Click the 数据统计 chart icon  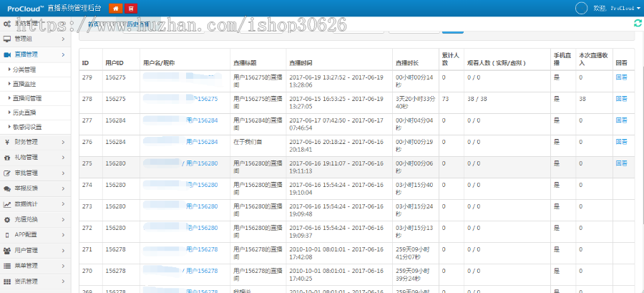[x=7, y=204]
